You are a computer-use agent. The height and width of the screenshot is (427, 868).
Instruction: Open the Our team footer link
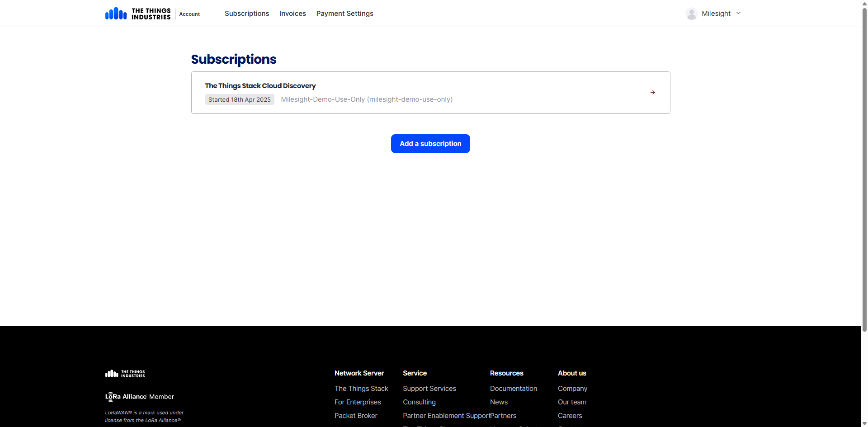[572, 402]
